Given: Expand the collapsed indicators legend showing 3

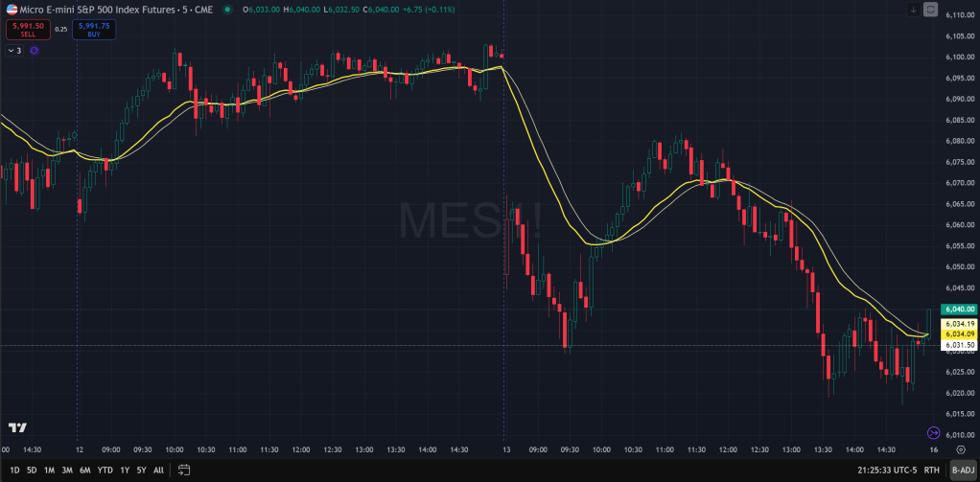Looking at the screenshot, I should tap(13, 50).
